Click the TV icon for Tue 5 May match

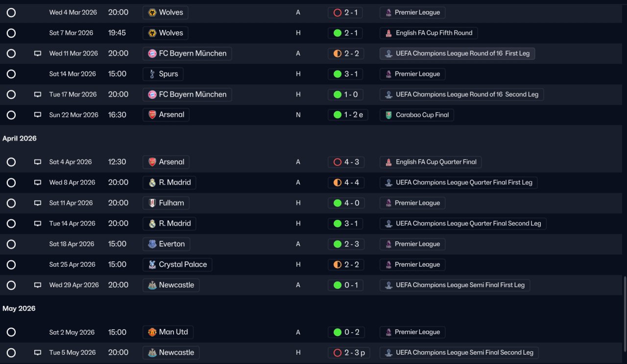38,353
